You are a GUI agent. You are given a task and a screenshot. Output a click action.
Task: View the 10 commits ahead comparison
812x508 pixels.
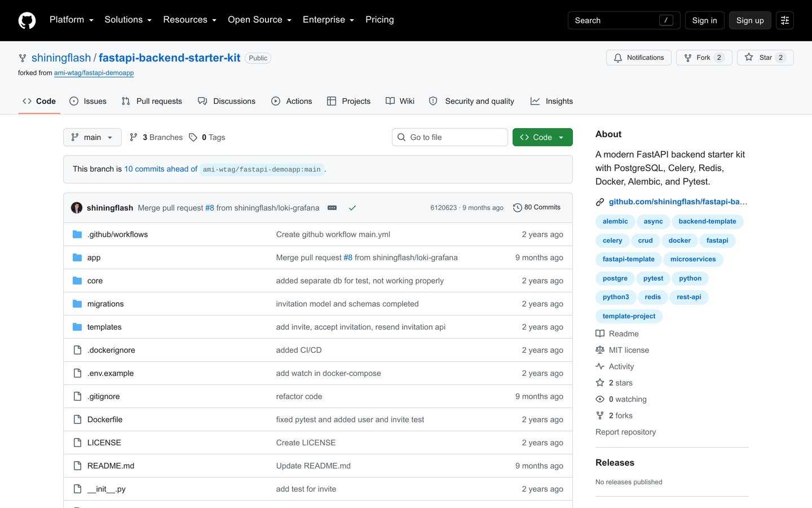(161, 169)
